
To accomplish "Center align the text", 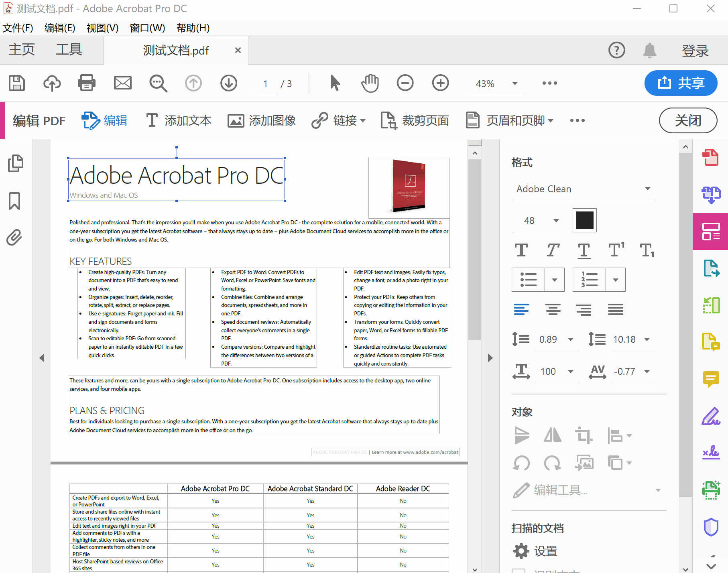I will (x=553, y=309).
